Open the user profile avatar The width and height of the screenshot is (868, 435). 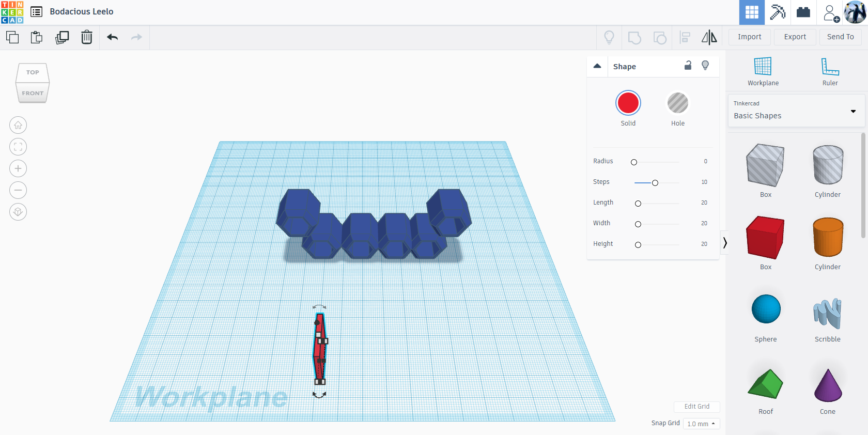(x=855, y=12)
